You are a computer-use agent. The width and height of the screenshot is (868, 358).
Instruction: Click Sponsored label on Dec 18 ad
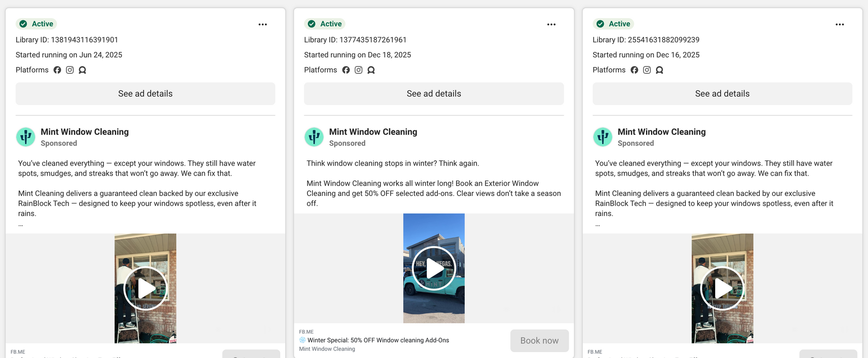point(347,143)
